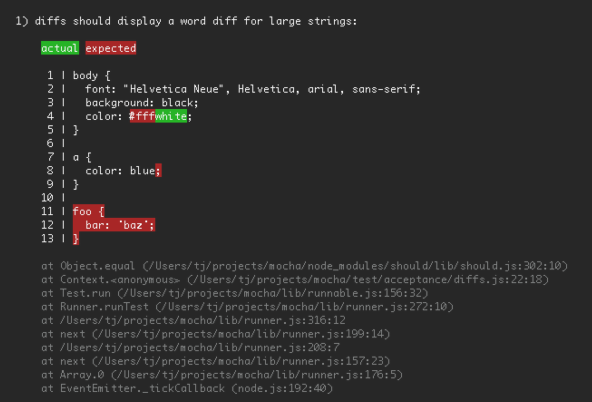Viewport: 592px width, 402px height.
Task: Click the Array.0 runner.js:176:5 line
Action: 222,375
